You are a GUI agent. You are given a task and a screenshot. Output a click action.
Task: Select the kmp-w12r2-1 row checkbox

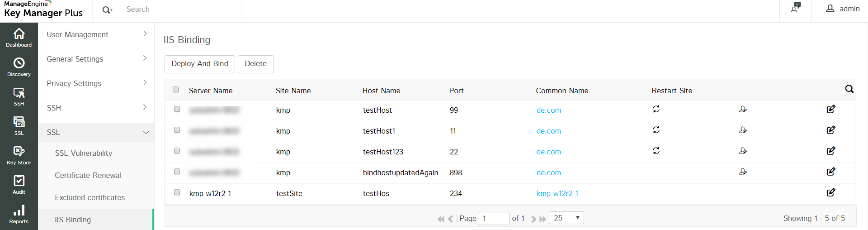coord(177,192)
